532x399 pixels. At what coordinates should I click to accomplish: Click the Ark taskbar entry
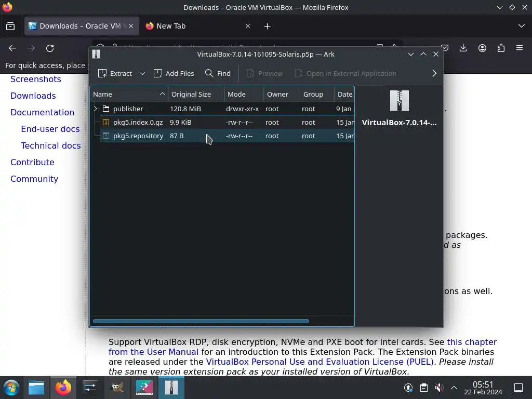pos(171,388)
